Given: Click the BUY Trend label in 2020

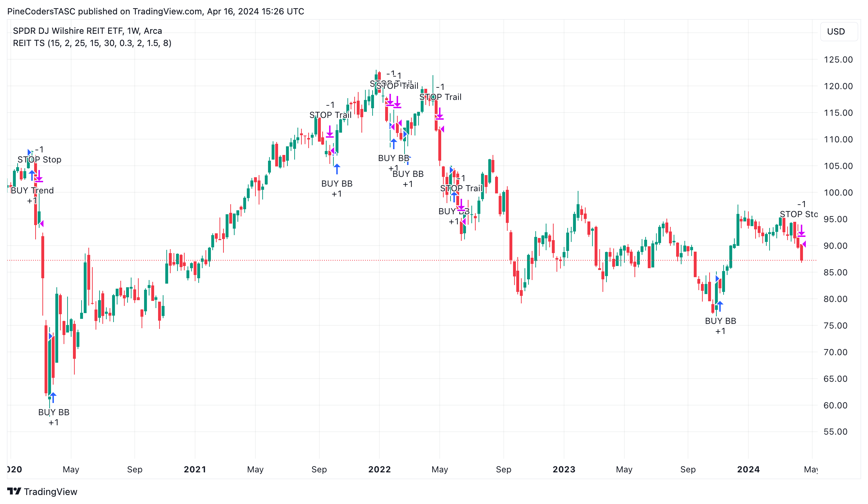Looking at the screenshot, I should (x=32, y=191).
